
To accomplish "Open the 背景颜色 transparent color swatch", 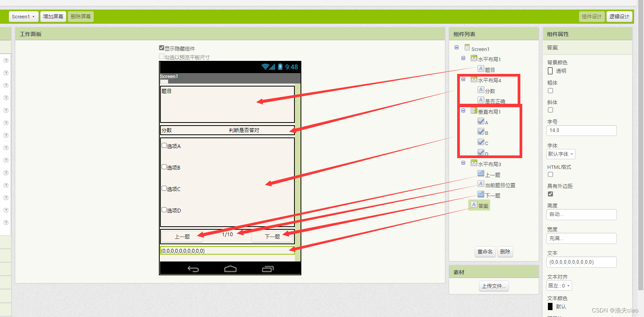I will pyautogui.click(x=550, y=71).
